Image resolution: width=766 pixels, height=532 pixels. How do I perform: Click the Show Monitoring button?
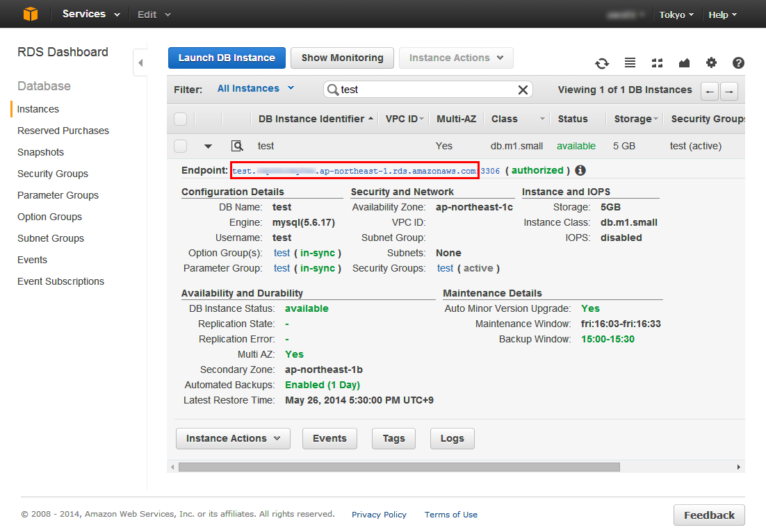(x=343, y=58)
